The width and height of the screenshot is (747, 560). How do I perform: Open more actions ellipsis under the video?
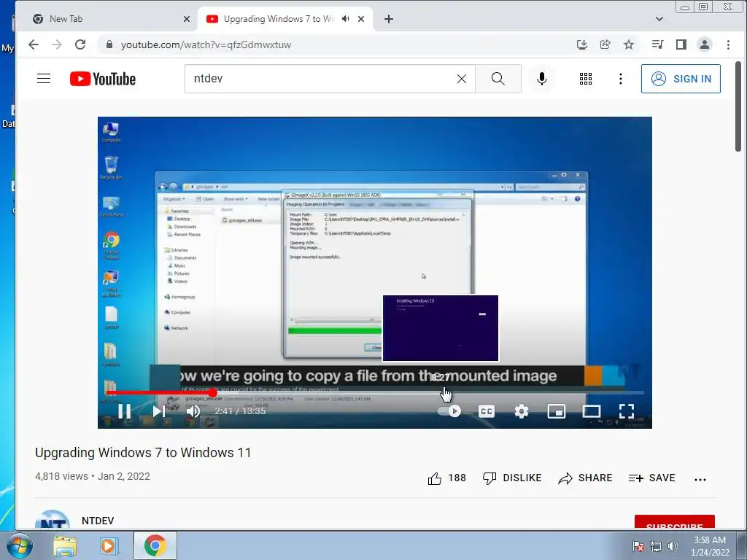(x=700, y=479)
